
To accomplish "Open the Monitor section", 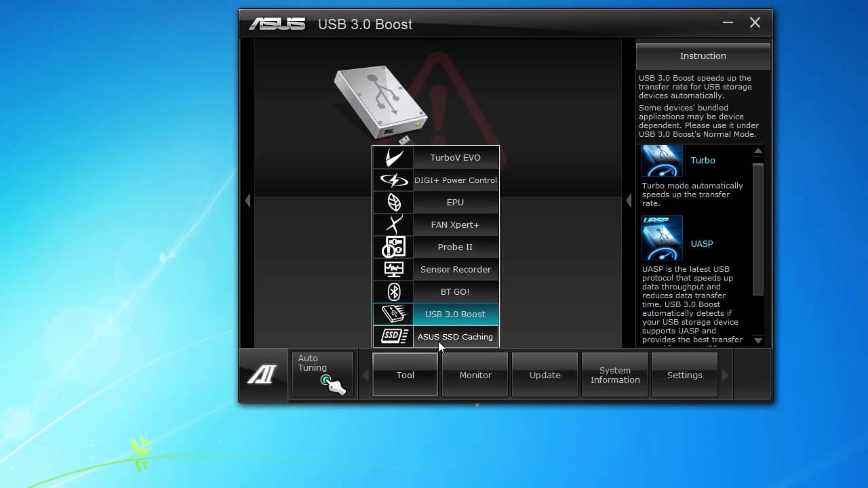I will pyautogui.click(x=475, y=375).
